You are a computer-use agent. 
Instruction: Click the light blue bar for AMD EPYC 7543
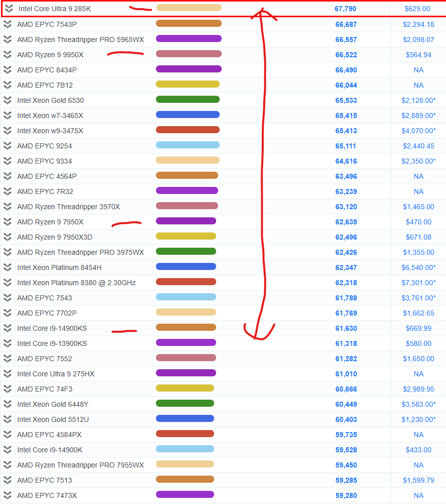pyautogui.click(x=186, y=297)
